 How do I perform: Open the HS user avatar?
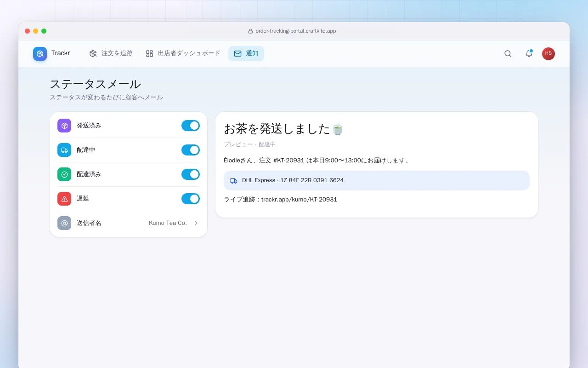click(x=548, y=53)
